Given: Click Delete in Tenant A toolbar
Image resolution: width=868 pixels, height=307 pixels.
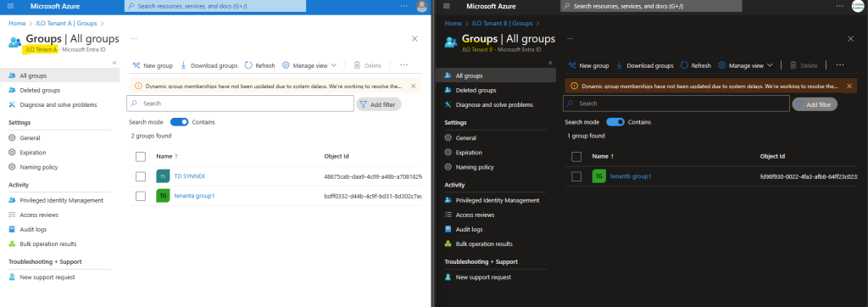Looking at the screenshot, I should pyautogui.click(x=368, y=65).
